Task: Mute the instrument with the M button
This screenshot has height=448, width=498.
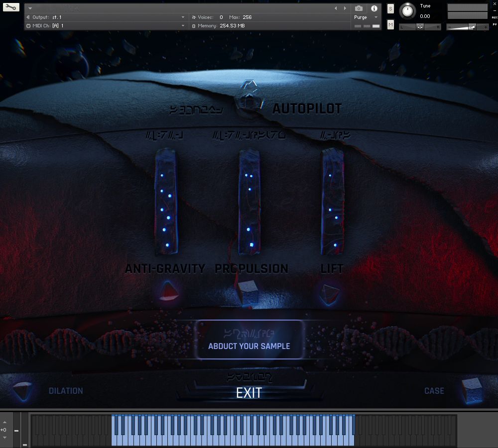Action: tap(390, 24)
